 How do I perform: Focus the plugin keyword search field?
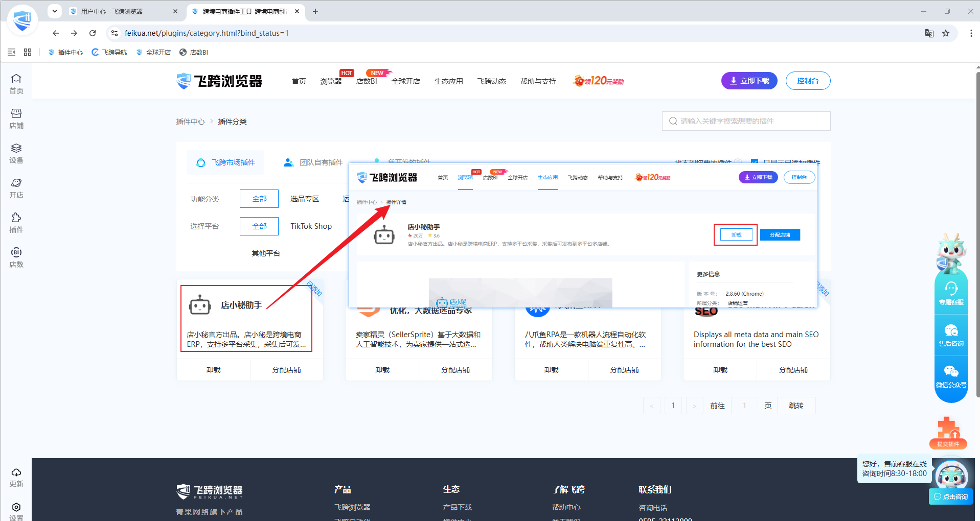pos(746,121)
